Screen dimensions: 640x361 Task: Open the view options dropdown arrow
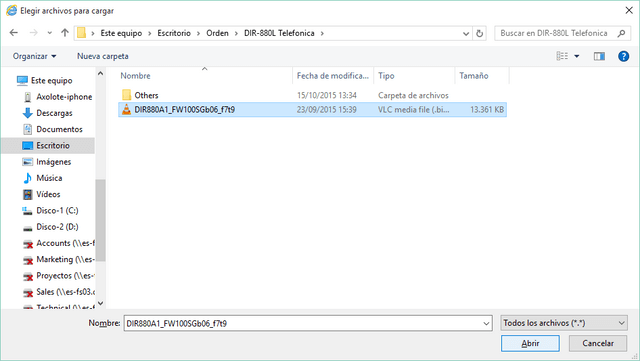pyautogui.click(x=577, y=56)
